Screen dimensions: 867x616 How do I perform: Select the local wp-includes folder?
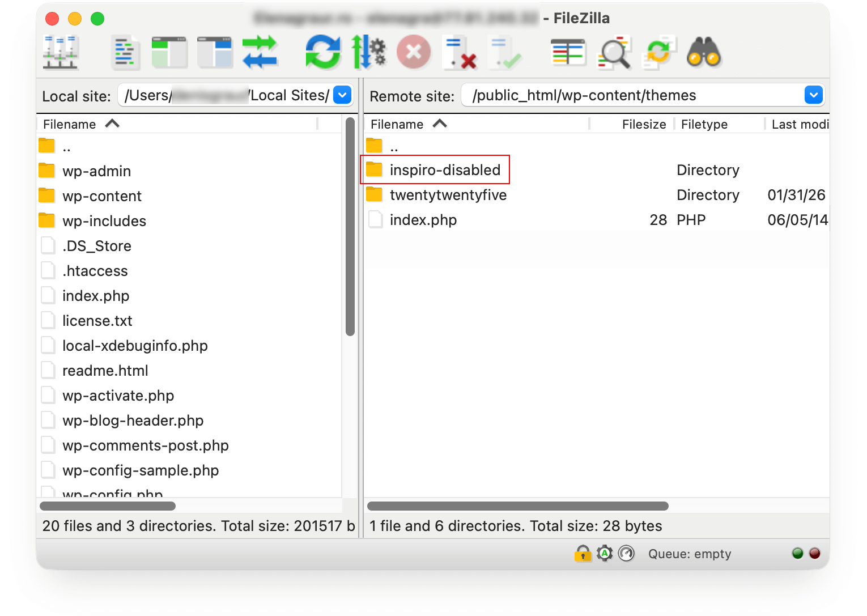point(189,221)
